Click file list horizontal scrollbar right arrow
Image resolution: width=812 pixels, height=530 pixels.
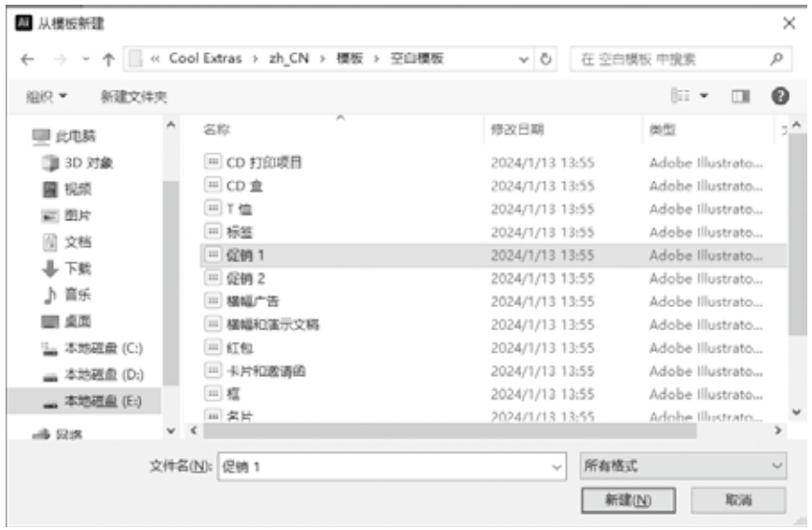[x=778, y=430]
